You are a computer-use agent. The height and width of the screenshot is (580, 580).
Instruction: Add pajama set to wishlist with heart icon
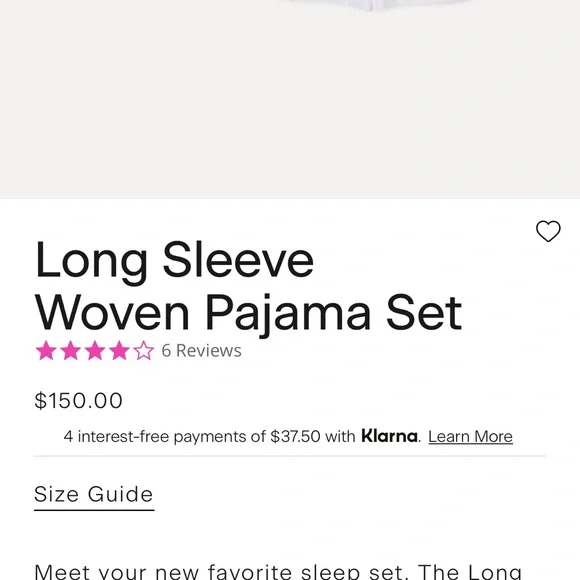pyautogui.click(x=548, y=231)
